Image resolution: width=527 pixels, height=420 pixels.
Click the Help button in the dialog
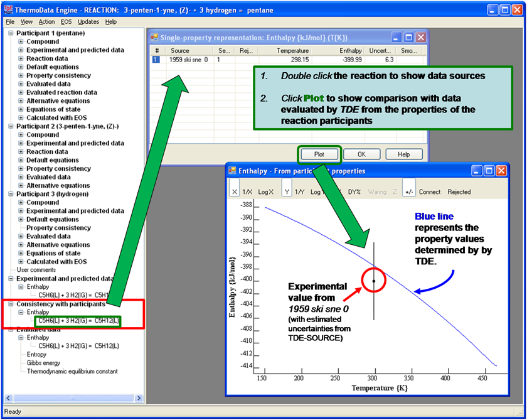click(x=403, y=154)
